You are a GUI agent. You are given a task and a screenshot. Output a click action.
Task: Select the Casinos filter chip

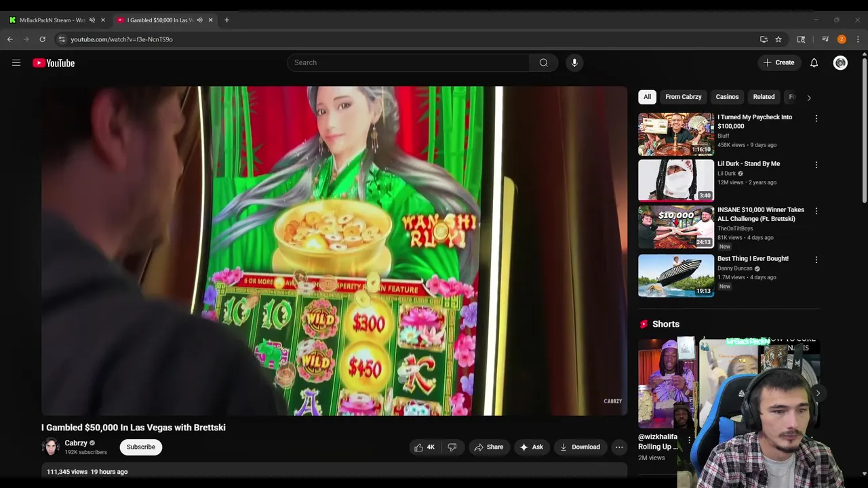click(727, 97)
